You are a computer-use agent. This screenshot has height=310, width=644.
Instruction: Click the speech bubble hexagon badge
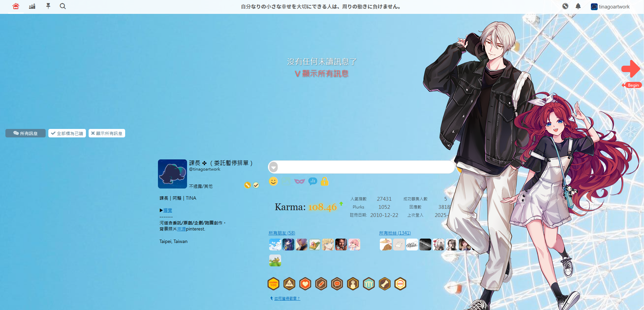coord(337,284)
